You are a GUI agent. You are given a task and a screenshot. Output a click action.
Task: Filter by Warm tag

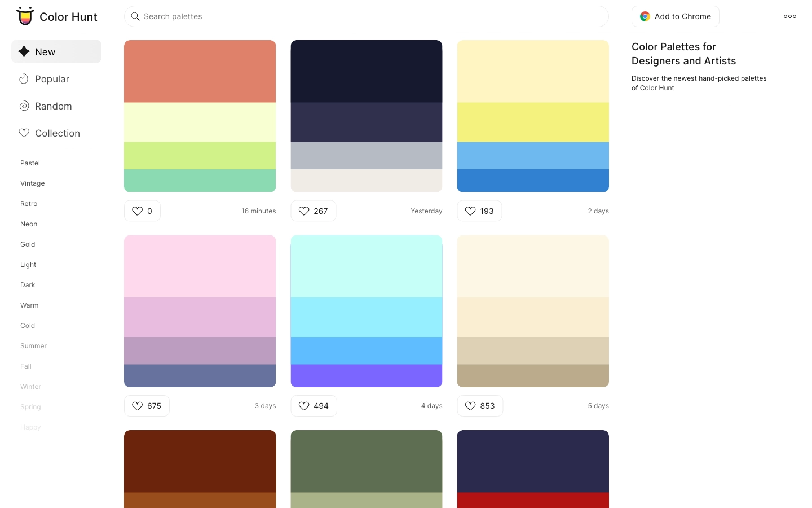tap(29, 305)
